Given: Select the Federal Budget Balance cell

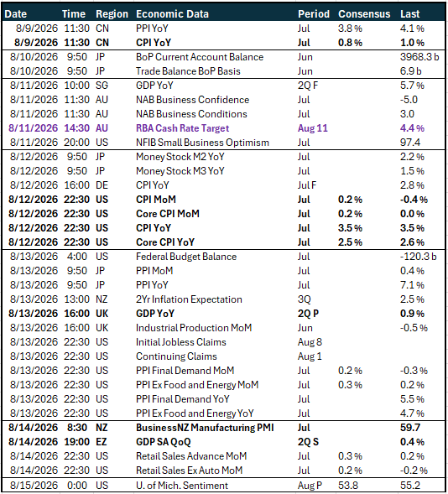Looking at the screenshot, I should click(x=186, y=257).
